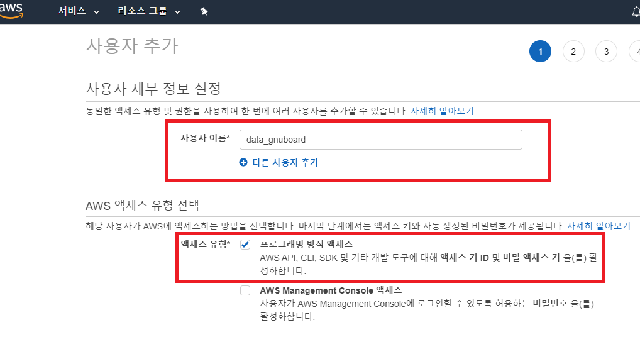The height and width of the screenshot is (364, 640).
Task: Select step 1 in wizard
Action: (x=540, y=52)
